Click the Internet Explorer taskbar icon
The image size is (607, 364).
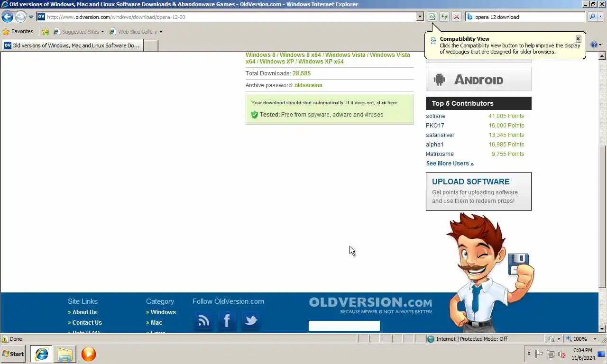tap(41, 354)
